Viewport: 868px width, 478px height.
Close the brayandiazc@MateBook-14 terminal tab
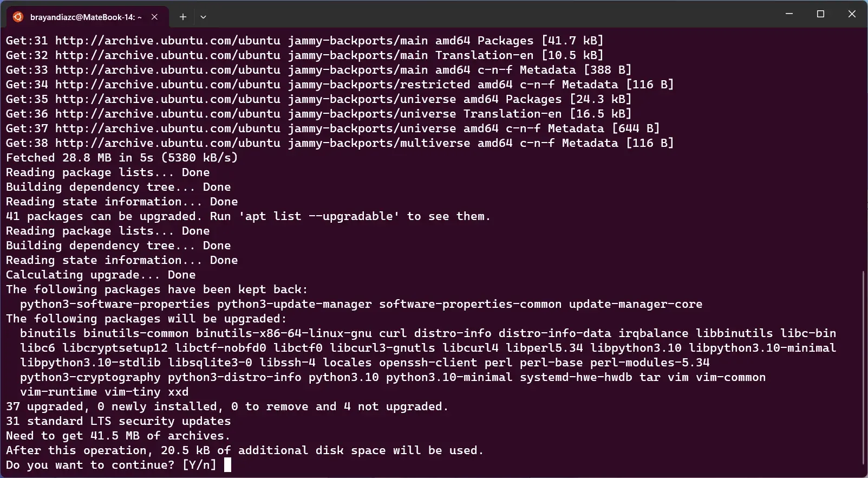[x=155, y=17]
